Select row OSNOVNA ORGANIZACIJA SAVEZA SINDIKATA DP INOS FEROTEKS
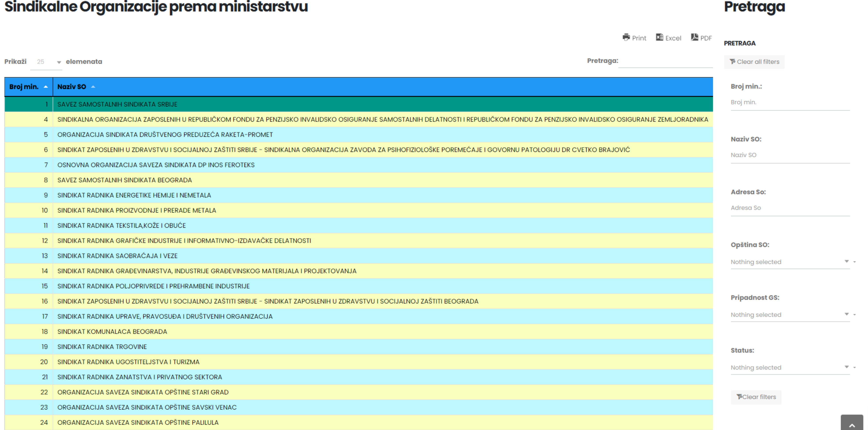868x430 pixels. click(x=359, y=165)
